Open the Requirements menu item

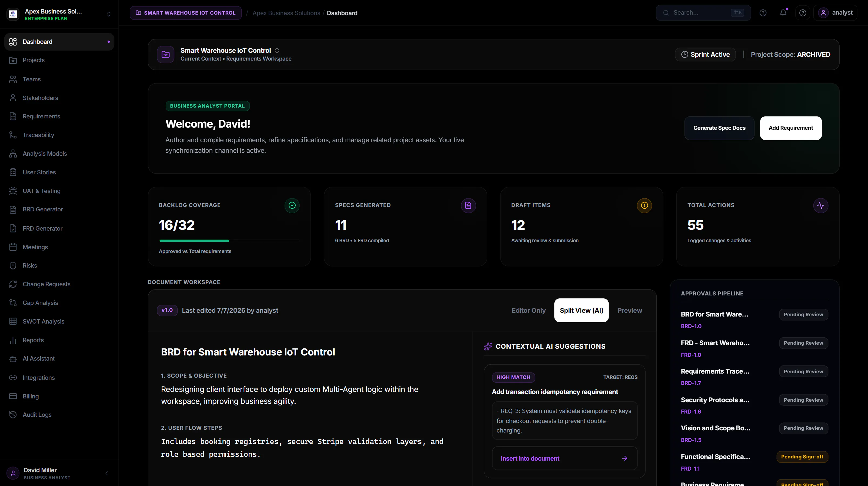(x=59, y=116)
